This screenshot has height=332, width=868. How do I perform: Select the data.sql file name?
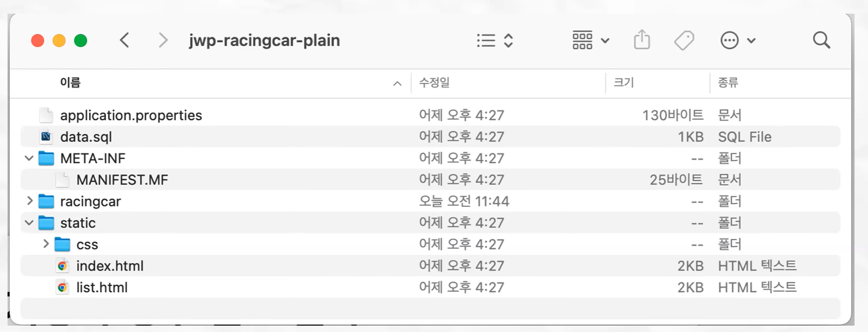point(86,137)
